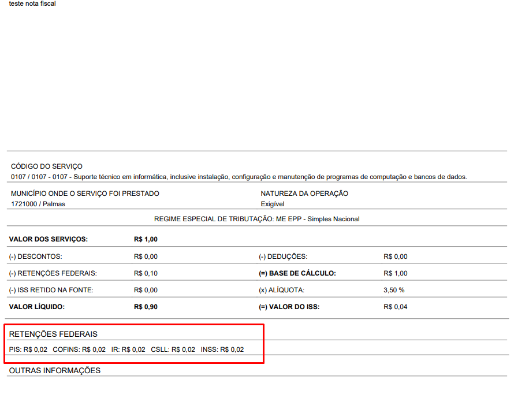Click the 'NATUREZA DA OPERAÇÃO' label
529x420 pixels.
pos(304,194)
